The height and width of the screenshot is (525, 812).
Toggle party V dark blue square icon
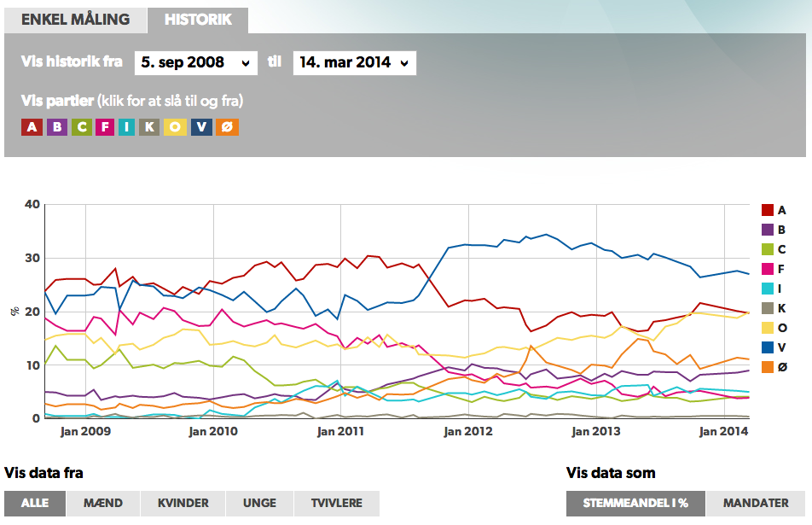(201, 127)
